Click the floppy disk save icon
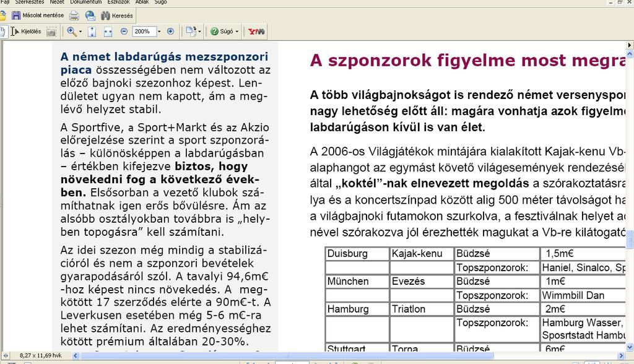The height and width of the screenshot is (364, 634). [x=16, y=15]
